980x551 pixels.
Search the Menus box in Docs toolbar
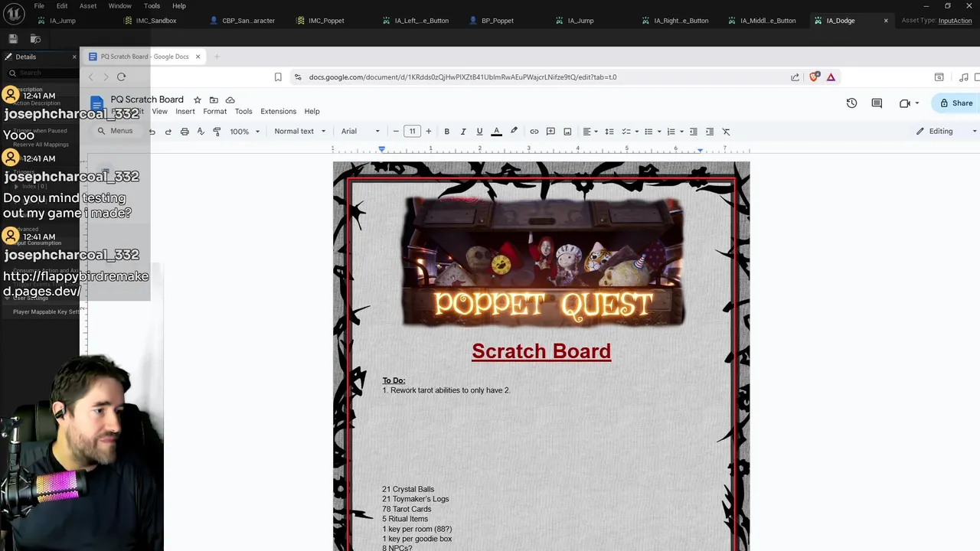pos(115,132)
